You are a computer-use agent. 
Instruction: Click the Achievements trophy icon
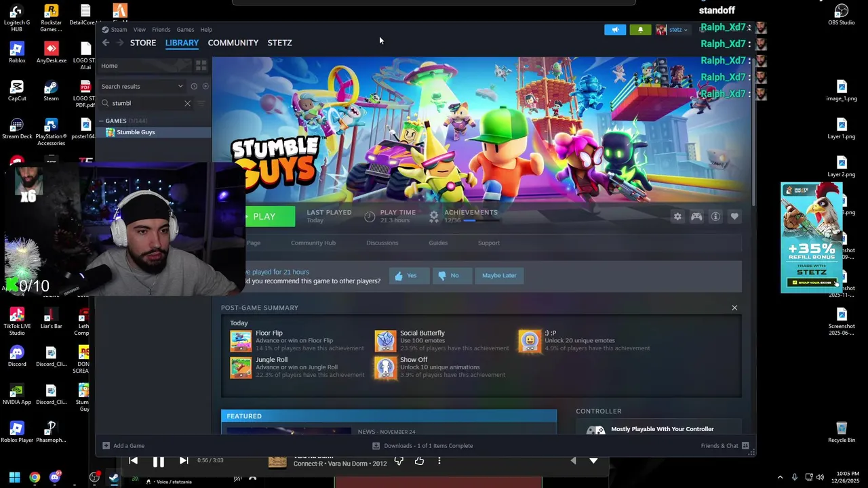point(434,216)
